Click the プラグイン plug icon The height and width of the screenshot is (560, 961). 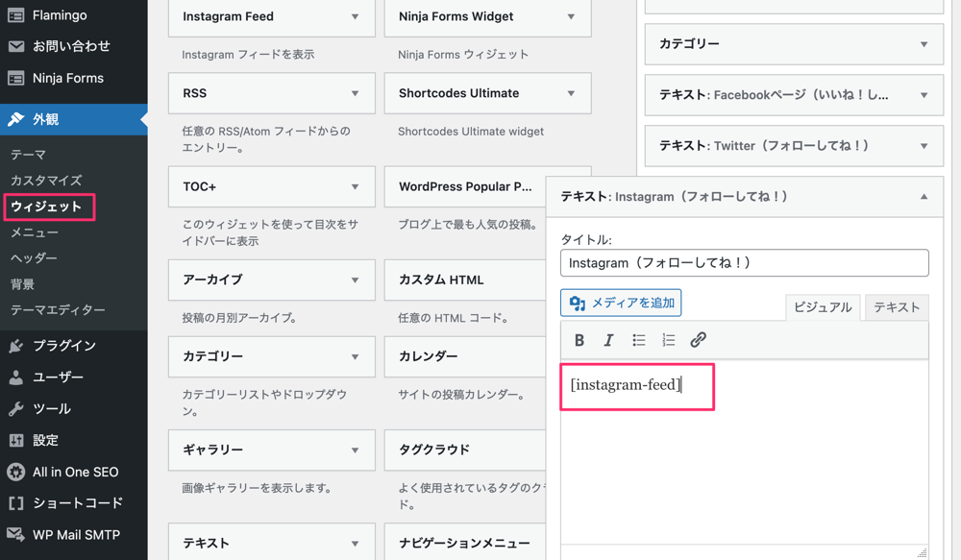16,346
